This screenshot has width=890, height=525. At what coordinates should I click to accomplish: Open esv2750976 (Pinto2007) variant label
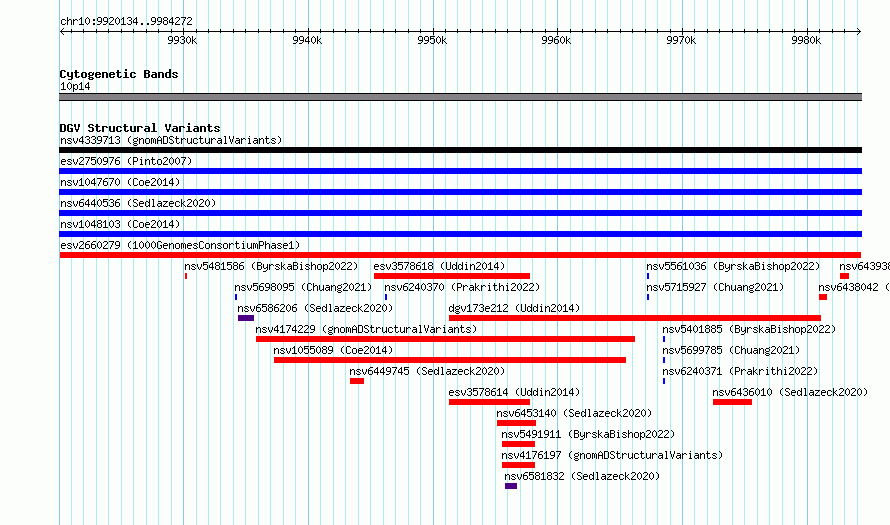click(x=126, y=161)
